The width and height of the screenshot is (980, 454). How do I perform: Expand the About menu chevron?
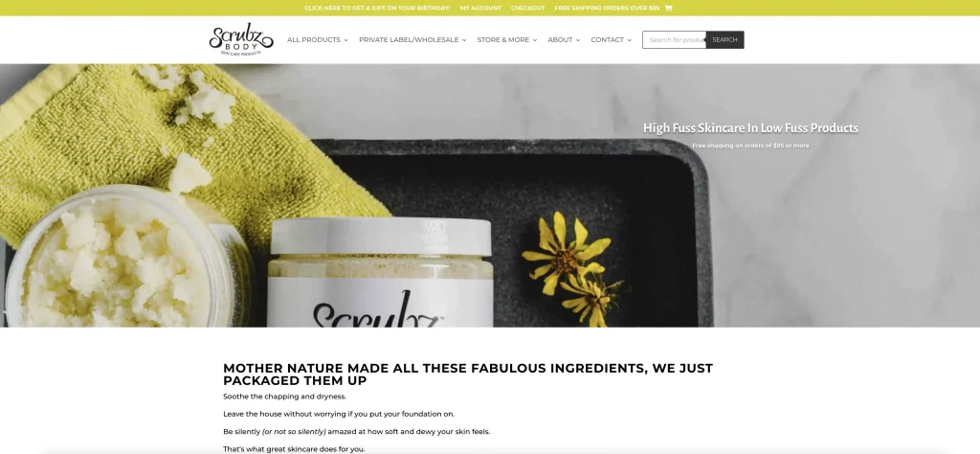pyautogui.click(x=577, y=40)
